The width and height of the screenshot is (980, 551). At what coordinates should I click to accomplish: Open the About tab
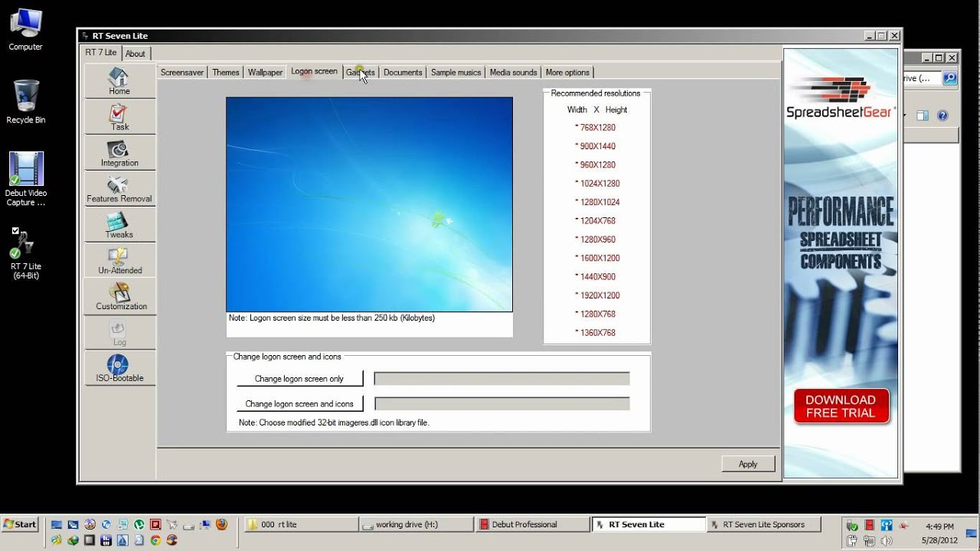pos(136,54)
